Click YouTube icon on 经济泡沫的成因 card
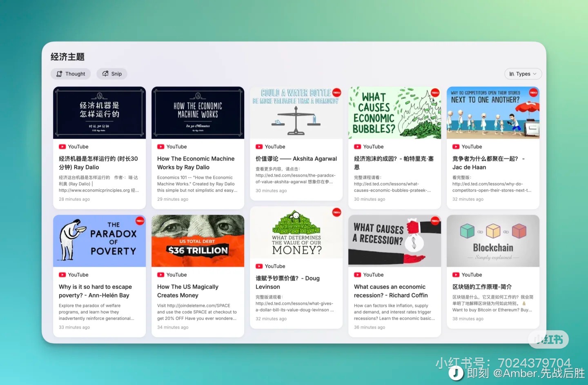Screen dimensions: 588x385 [x=357, y=147]
